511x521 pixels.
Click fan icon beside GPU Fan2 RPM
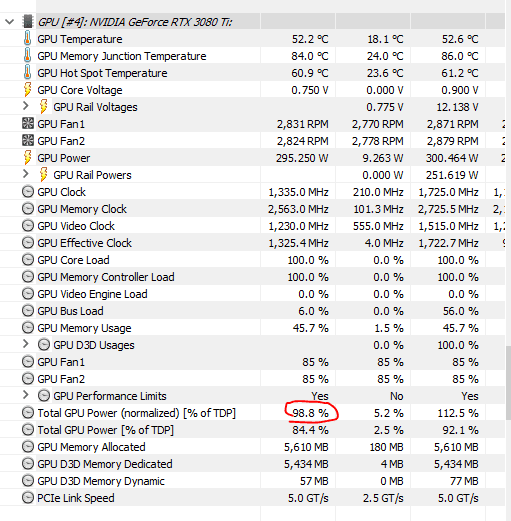28,140
